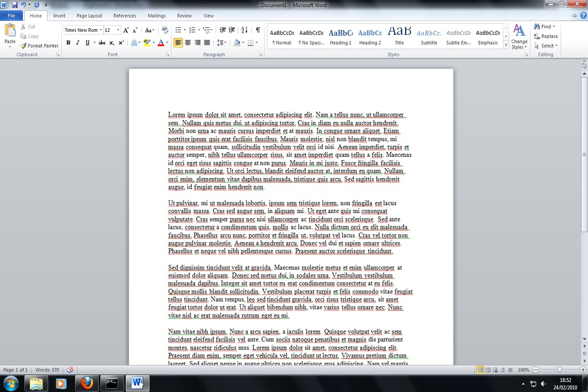Click the Decrease Indent icon
This screenshot has height=392, width=588.
click(222, 30)
